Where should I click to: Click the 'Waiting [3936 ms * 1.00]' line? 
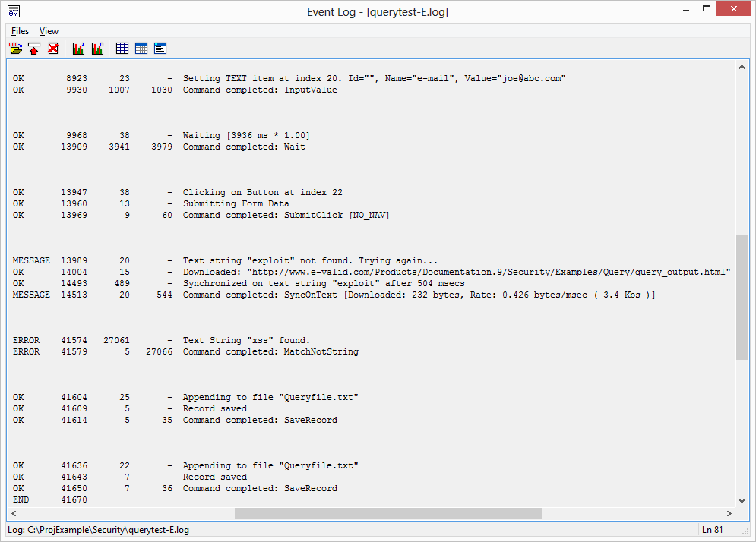pos(246,135)
